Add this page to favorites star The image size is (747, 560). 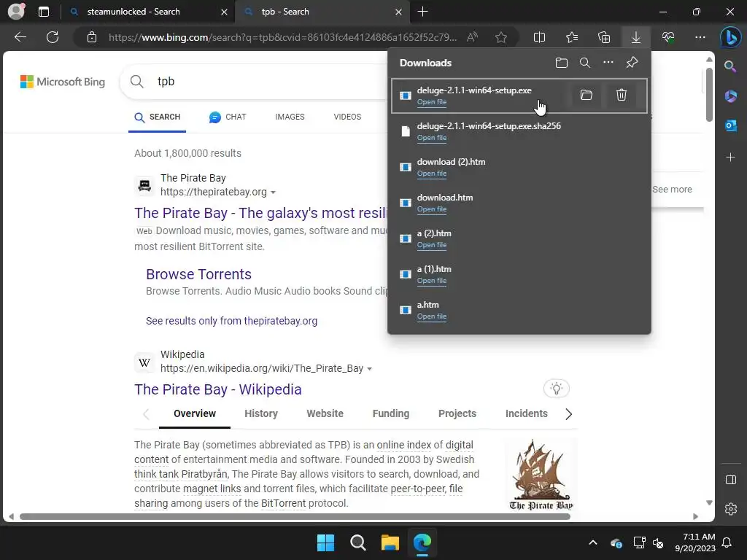pyautogui.click(x=500, y=37)
